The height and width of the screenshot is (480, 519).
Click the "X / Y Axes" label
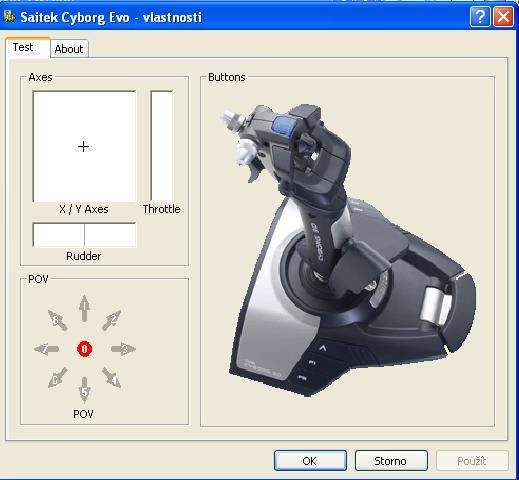[x=84, y=209]
